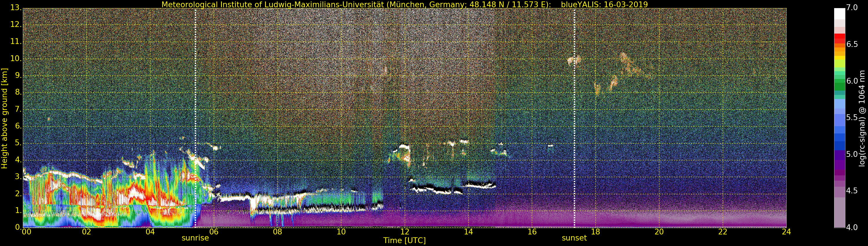Click the '06' time axis tick label

[214, 232]
